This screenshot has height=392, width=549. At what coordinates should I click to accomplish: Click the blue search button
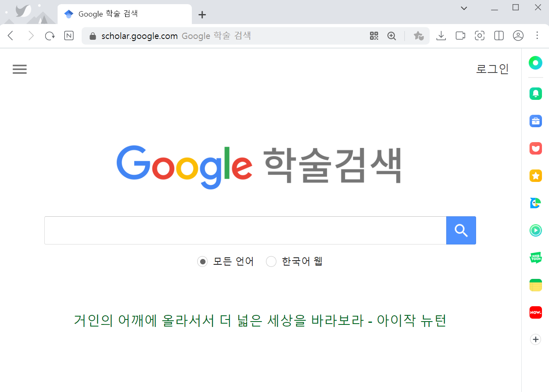point(461,230)
